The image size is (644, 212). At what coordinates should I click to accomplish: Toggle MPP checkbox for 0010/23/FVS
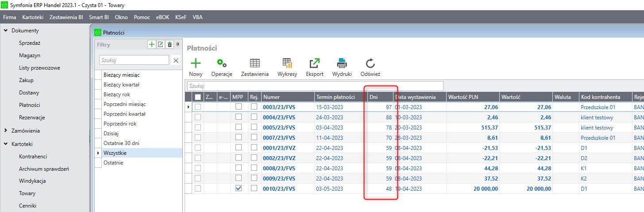click(x=239, y=188)
